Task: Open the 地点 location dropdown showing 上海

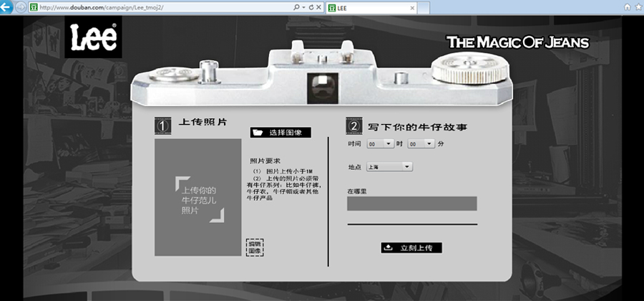Action: pyautogui.click(x=389, y=167)
